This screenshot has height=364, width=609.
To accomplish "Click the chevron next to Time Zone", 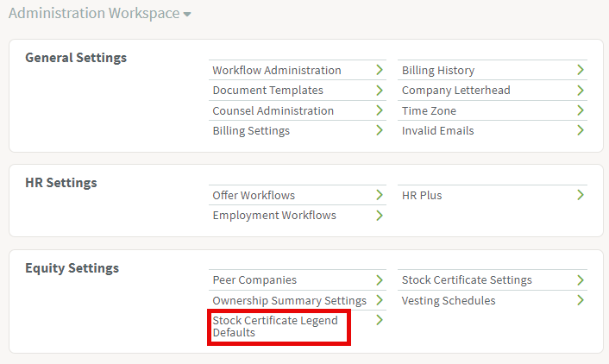I will [x=581, y=110].
